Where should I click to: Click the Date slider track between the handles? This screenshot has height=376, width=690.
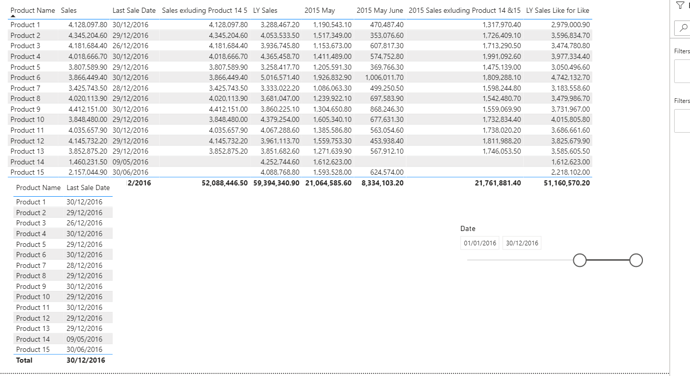pyautogui.click(x=608, y=260)
